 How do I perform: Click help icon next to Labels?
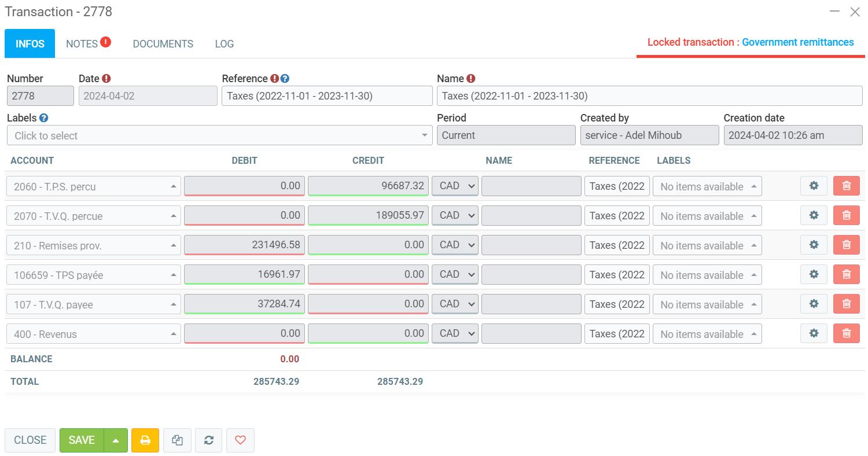(44, 118)
